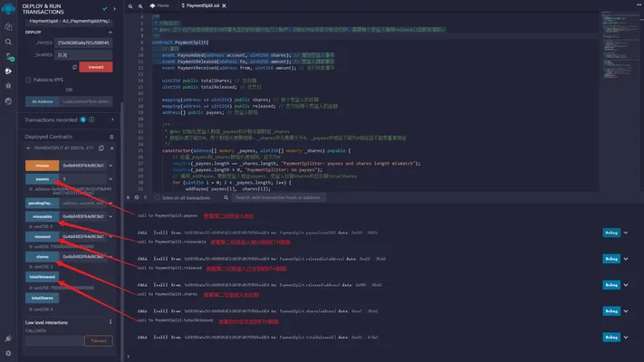Click the zoom in editor font icon

point(140,6)
